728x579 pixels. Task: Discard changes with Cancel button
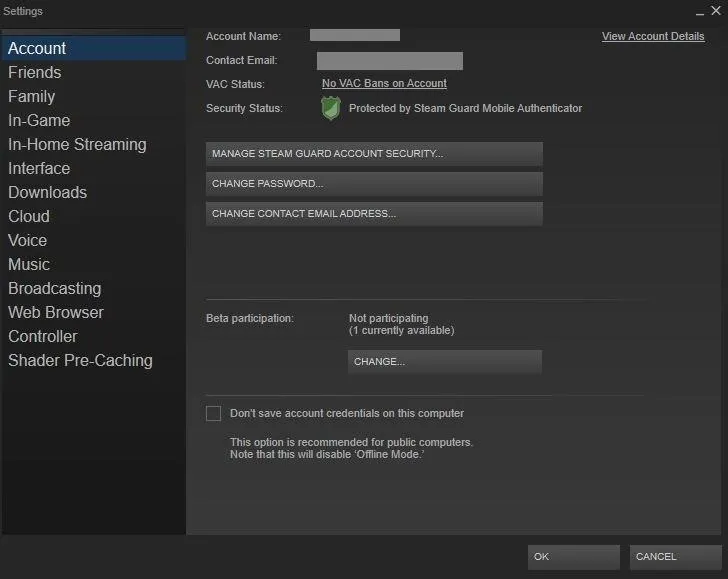click(x=676, y=557)
